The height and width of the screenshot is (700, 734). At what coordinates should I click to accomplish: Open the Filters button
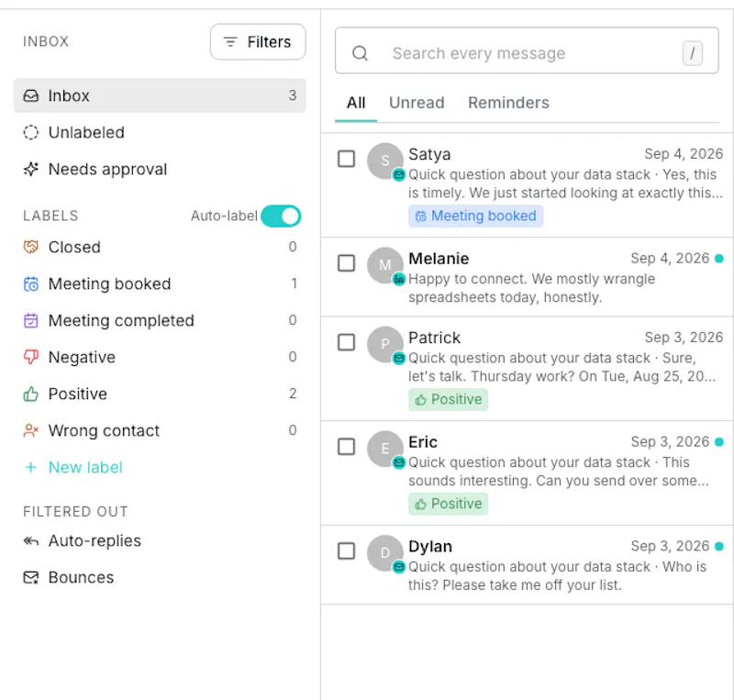pyautogui.click(x=258, y=41)
